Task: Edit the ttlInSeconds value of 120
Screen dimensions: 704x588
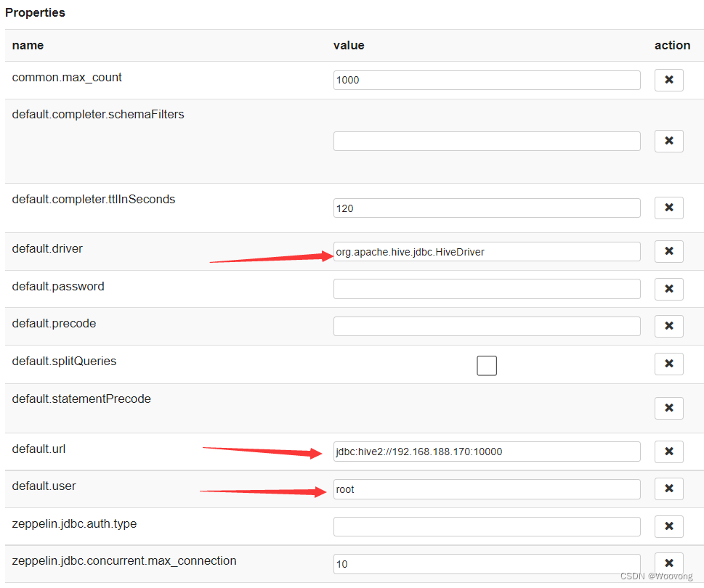Action: (486, 208)
